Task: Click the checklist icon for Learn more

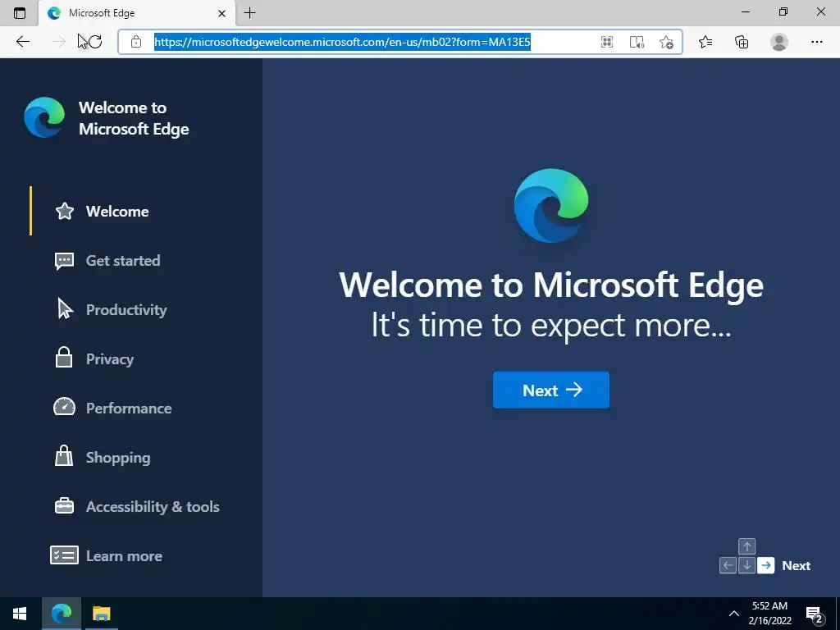Action: click(64, 555)
